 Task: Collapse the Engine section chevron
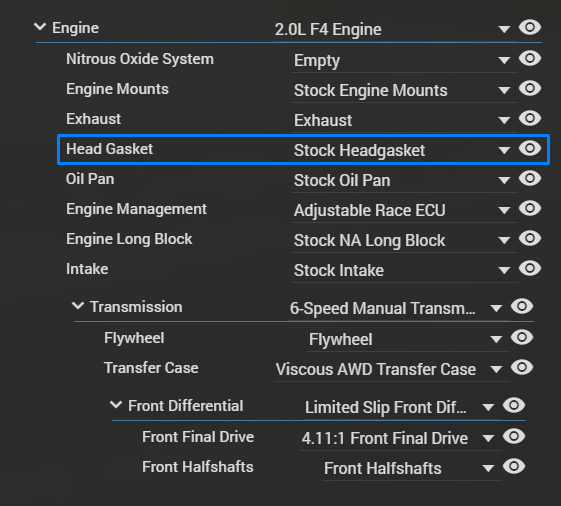(x=40, y=26)
